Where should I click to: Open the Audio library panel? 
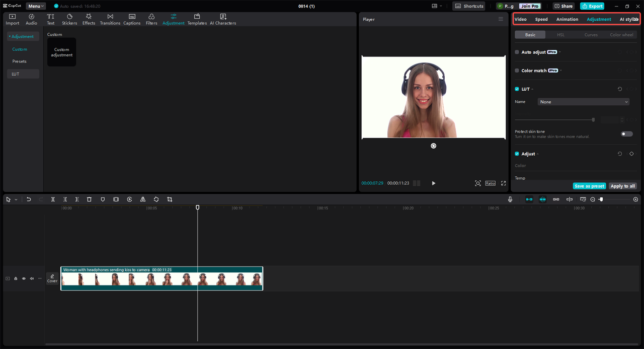tap(32, 19)
